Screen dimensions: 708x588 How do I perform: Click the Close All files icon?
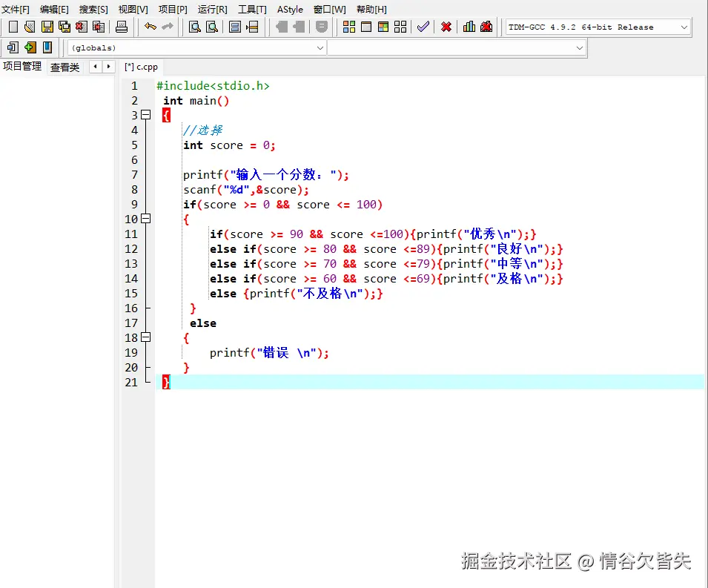[x=99, y=27]
